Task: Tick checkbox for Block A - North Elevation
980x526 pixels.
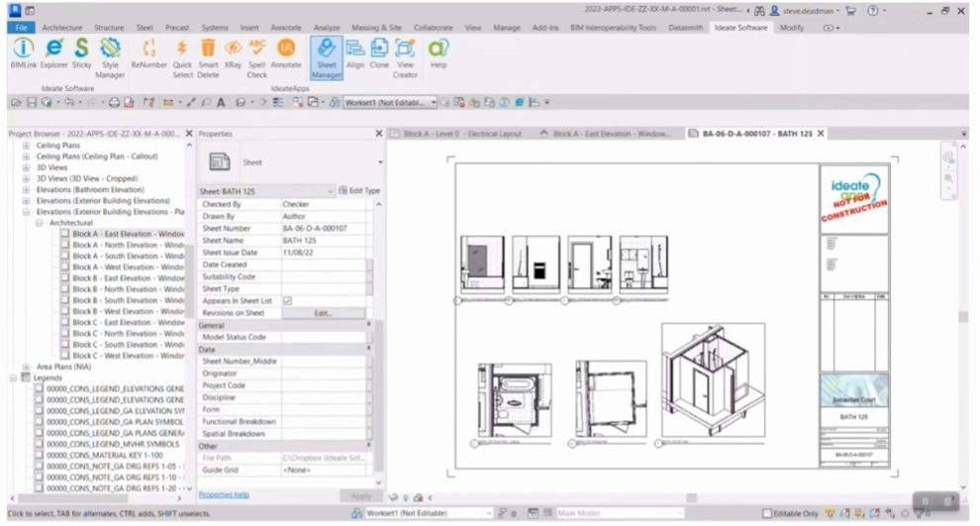Action: pyautogui.click(x=65, y=246)
